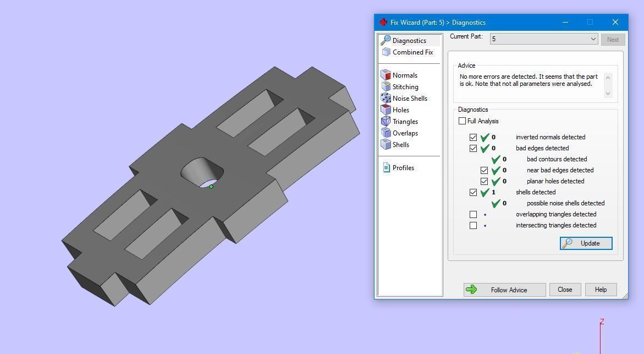
Task: Switch to the Diagnostics page label
Action: [409, 40]
